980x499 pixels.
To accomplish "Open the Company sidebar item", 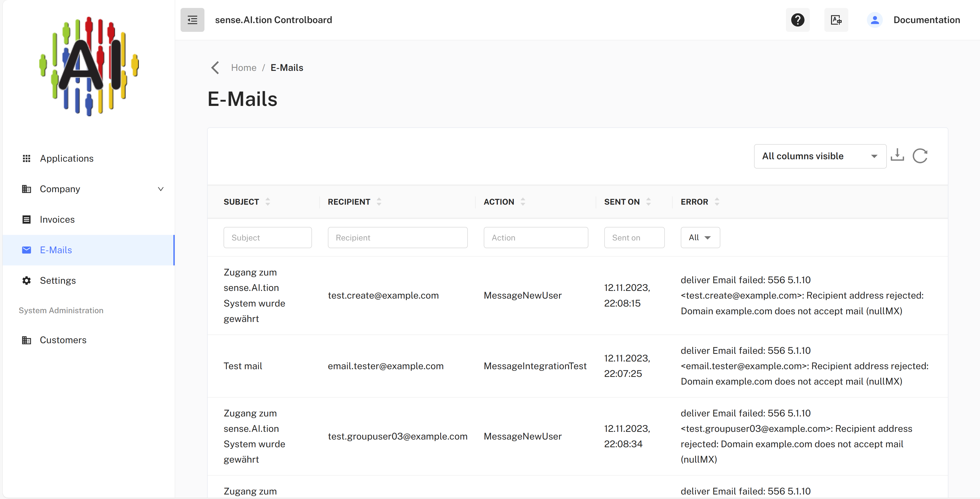I will click(88, 189).
